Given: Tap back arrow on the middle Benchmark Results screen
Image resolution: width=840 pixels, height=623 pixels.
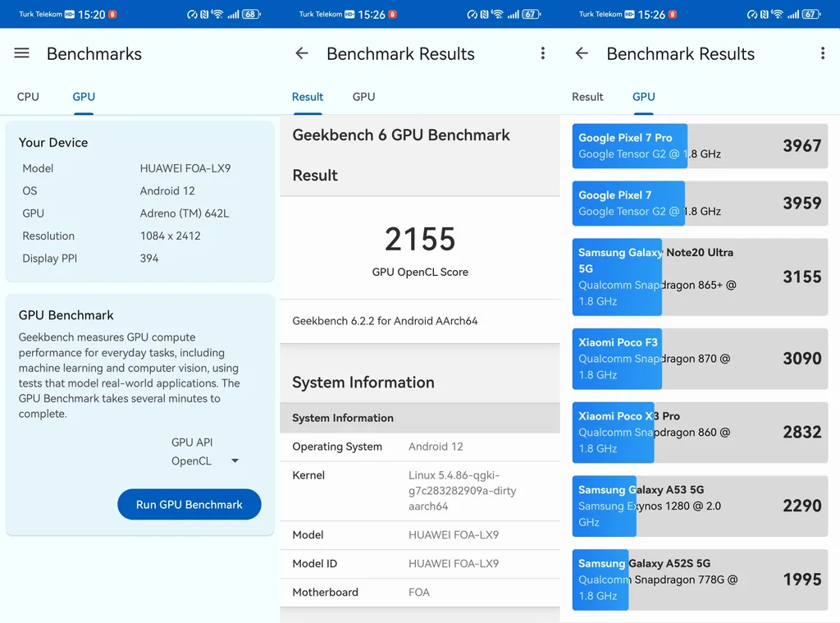Looking at the screenshot, I should click(302, 53).
